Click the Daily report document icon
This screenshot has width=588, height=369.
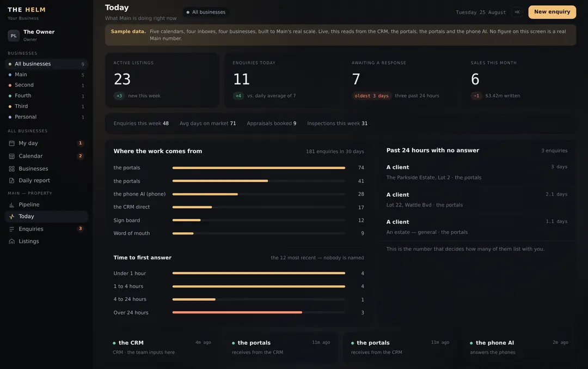(x=11, y=180)
